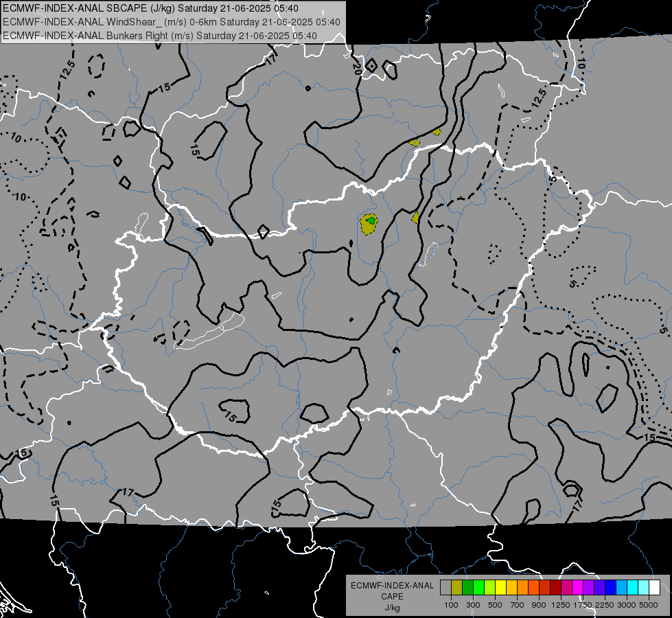Image resolution: width=672 pixels, height=618 pixels.
Task: Click the 1250 legend value
Action: 561,605
